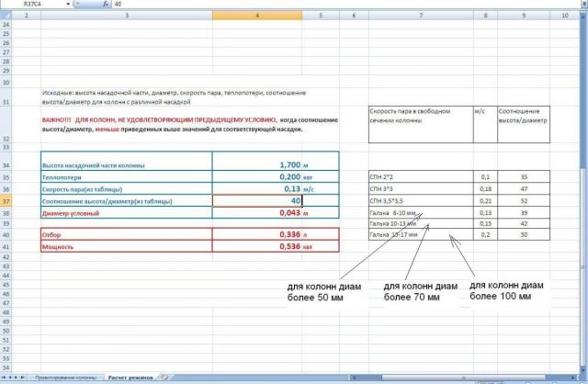Insert a new worksheet via tab icon
This screenshot has height=384, width=588.
coord(164,378)
